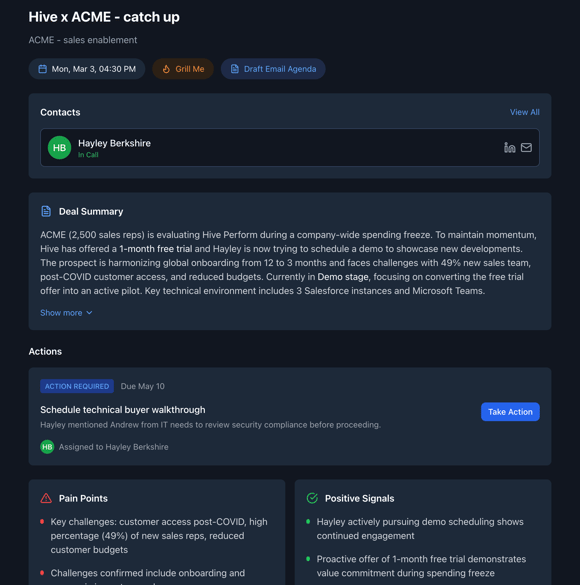
Task: Open the Hayley Berkshire contact row
Action: coord(290,148)
